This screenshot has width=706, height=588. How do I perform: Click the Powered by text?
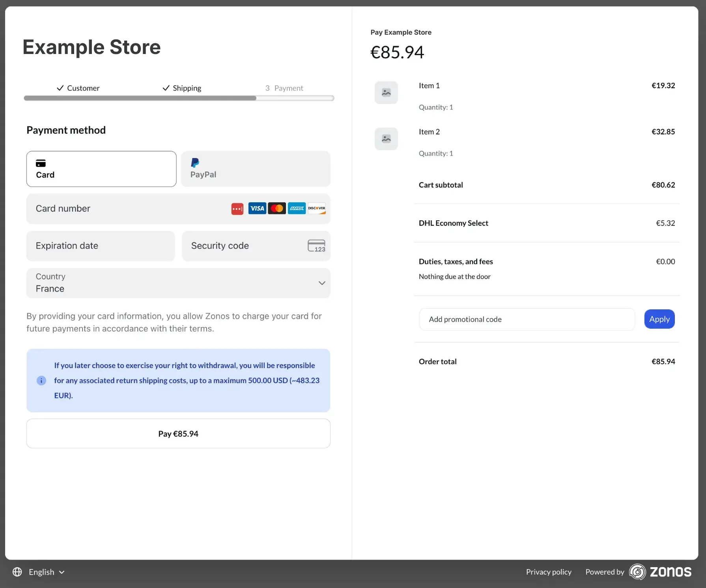605,572
